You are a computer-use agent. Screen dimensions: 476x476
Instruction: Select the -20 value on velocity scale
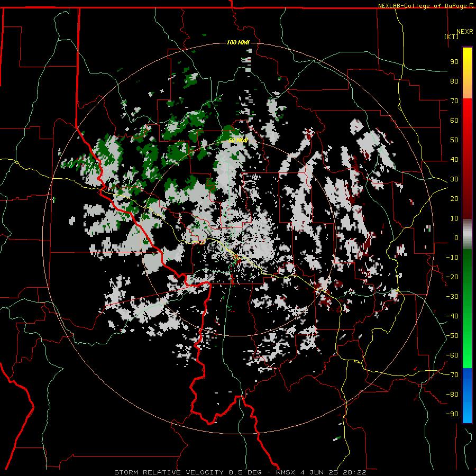pyautogui.click(x=452, y=277)
